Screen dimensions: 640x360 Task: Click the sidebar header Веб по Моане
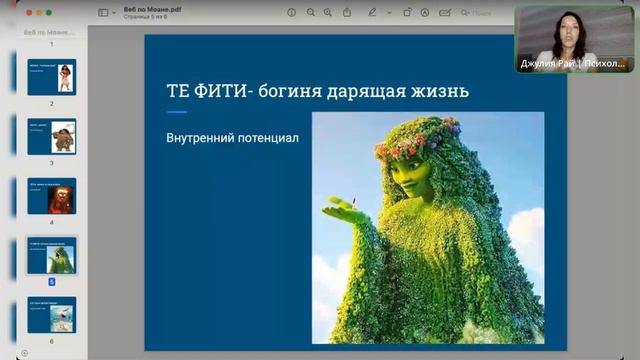pyautogui.click(x=49, y=32)
